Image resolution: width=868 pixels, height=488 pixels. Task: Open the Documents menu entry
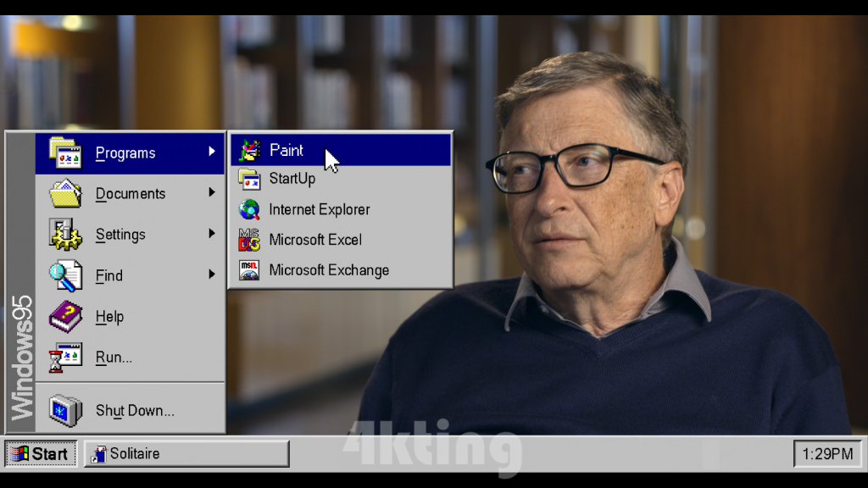tap(130, 194)
